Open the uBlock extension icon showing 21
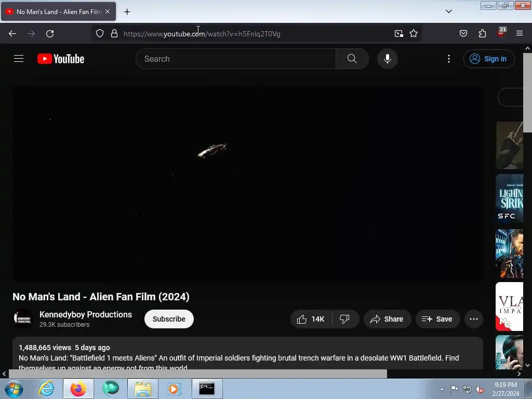Viewport: 532px width, 399px height. click(501, 33)
